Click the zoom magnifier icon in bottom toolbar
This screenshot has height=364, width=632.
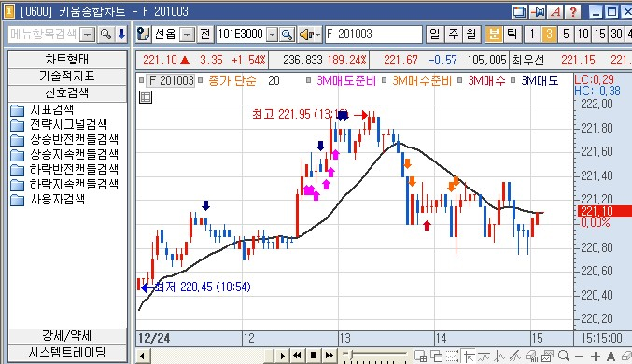[564, 356]
